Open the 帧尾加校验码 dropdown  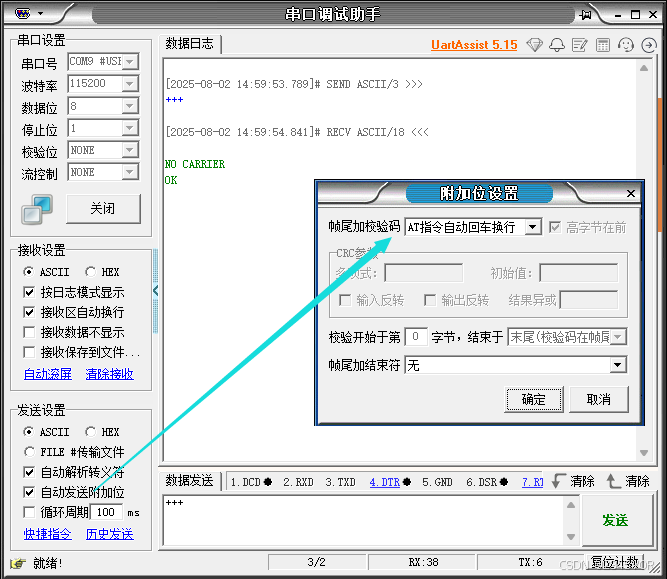click(533, 227)
